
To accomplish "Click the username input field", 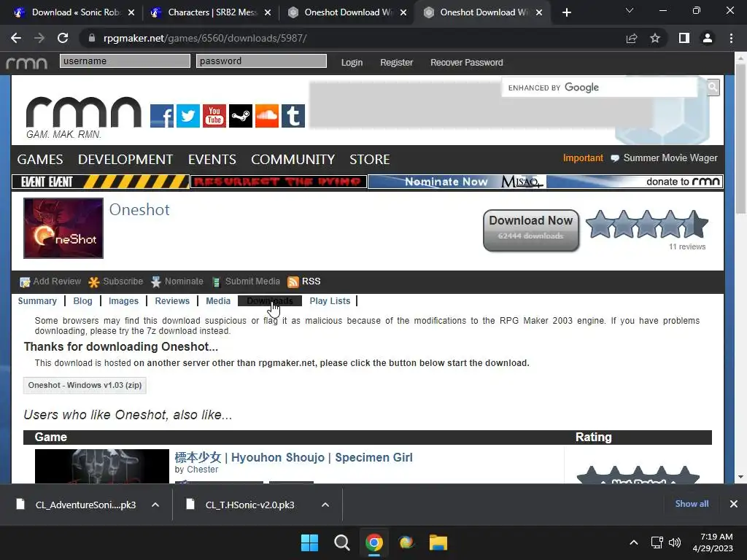I will 125,61.
